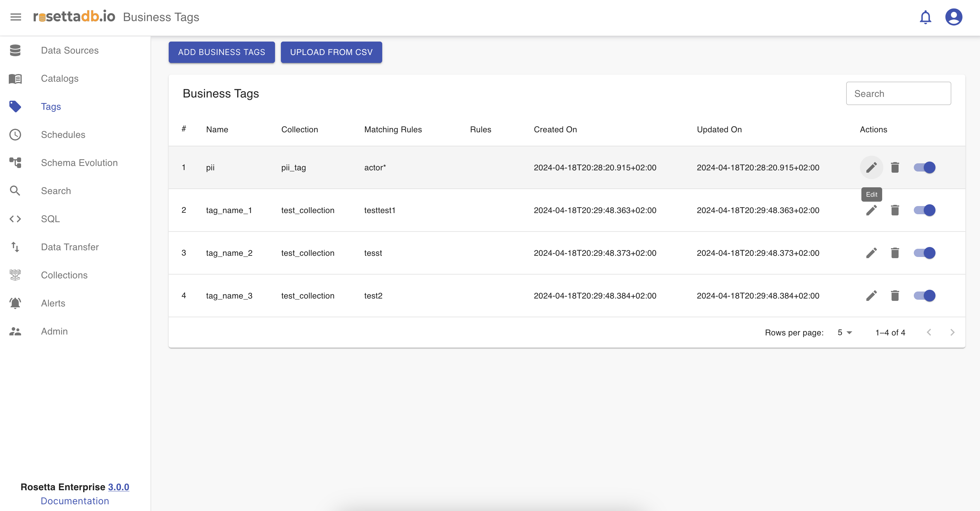Open the user account avatar
The height and width of the screenshot is (511, 980).
pos(953,17)
